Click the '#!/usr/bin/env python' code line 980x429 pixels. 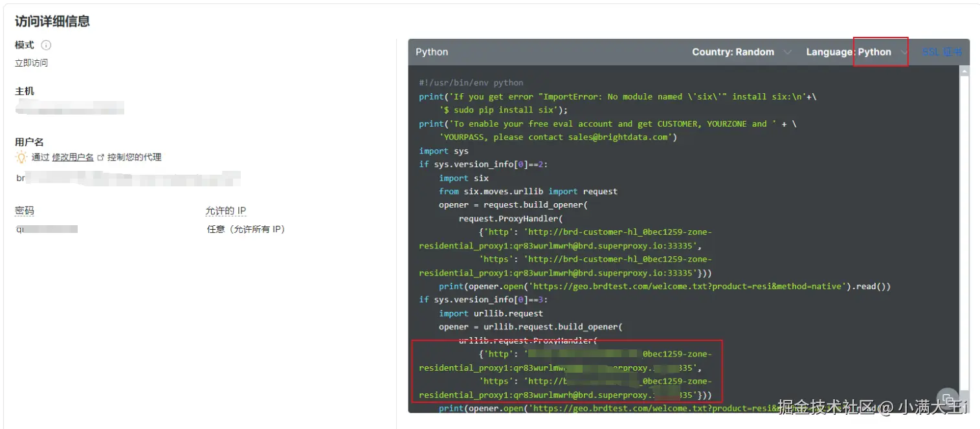(x=471, y=83)
